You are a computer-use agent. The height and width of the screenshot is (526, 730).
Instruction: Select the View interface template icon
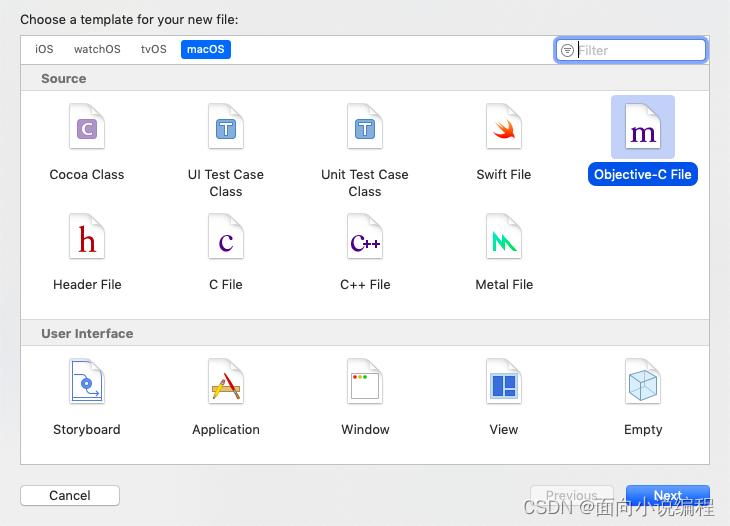pyautogui.click(x=504, y=381)
